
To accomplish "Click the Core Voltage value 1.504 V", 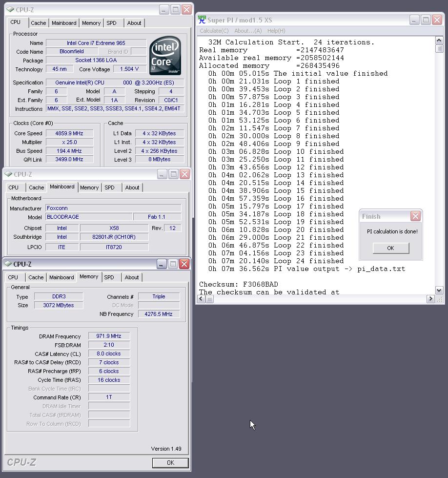I will click(129, 69).
